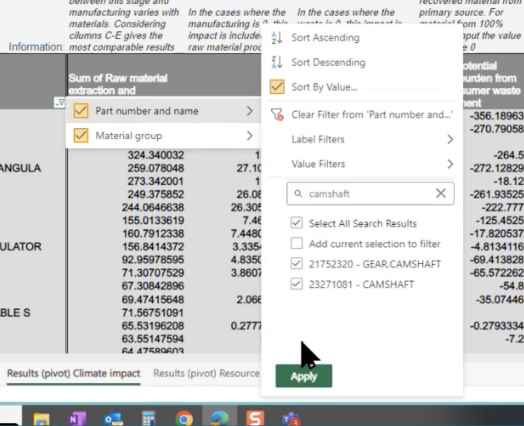
Task: Select cell value 71.30707529
Action: tap(153, 273)
